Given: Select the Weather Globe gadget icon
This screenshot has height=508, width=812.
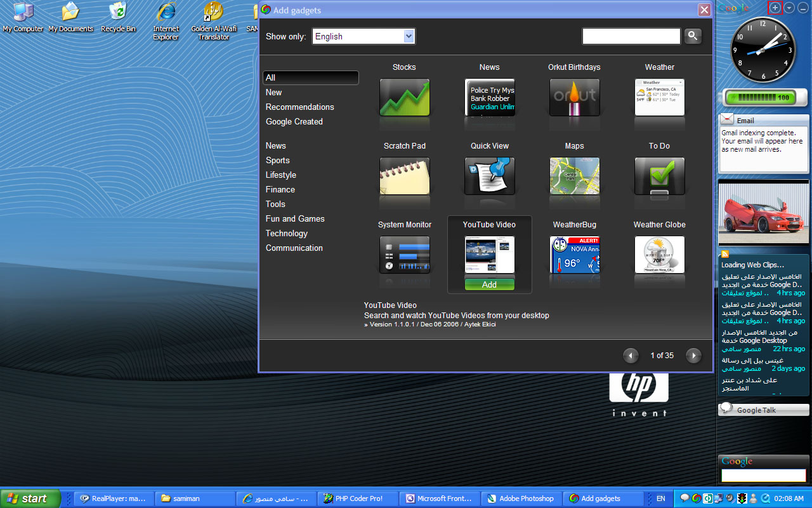Looking at the screenshot, I should [x=660, y=255].
